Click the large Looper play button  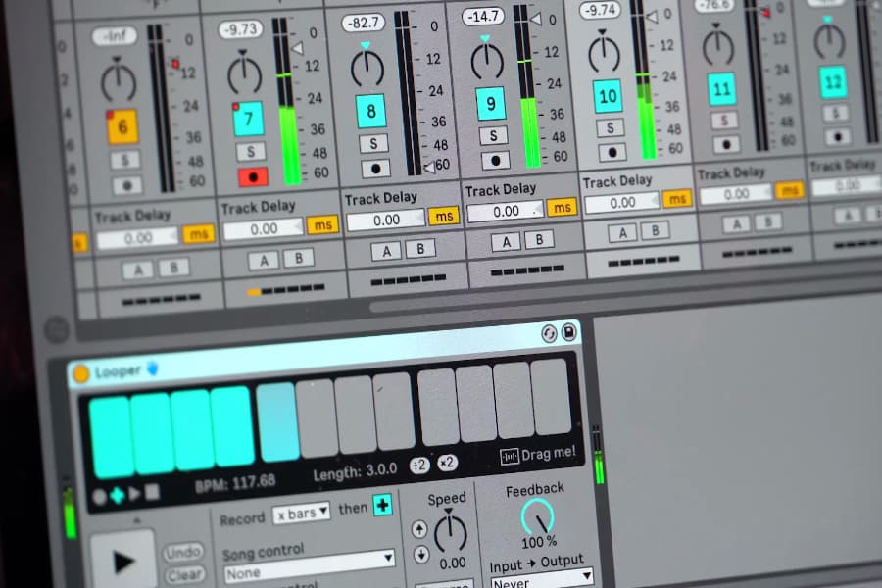[x=123, y=561]
